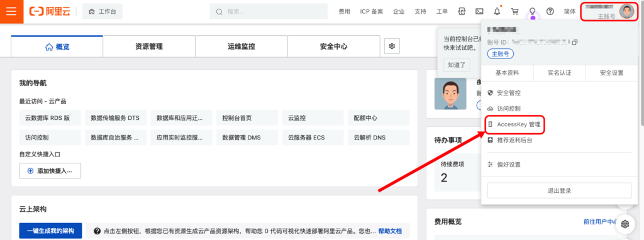Screen dimensions: 644x240
Task: Open 云数据库 RDS 版 shortcut
Action: [x=50, y=117]
